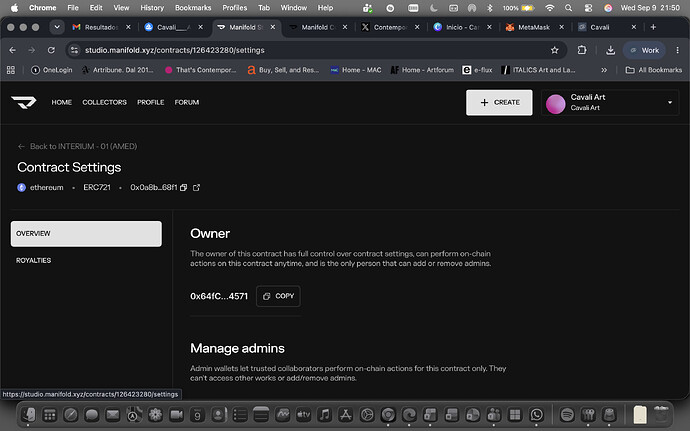Open the HOME navigation link

point(62,102)
